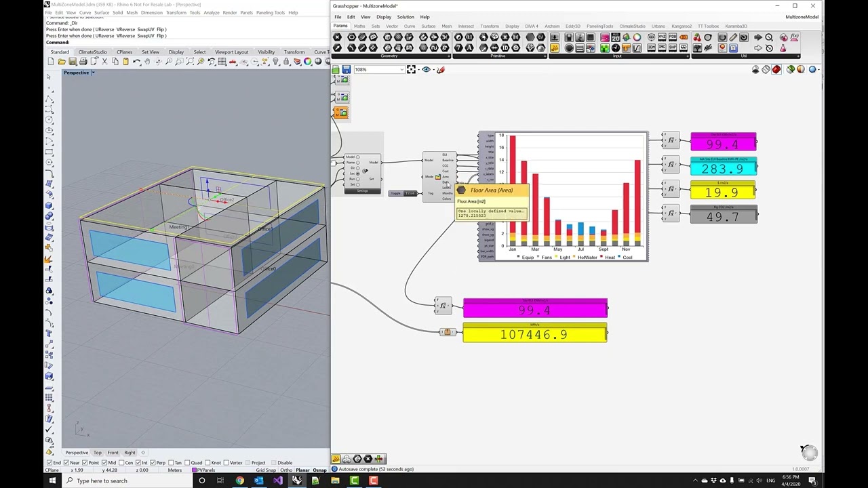Screen dimensions: 868x488
Task: Switch to the ClimateStudio tab in Grasshopper
Action: pos(632,26)
